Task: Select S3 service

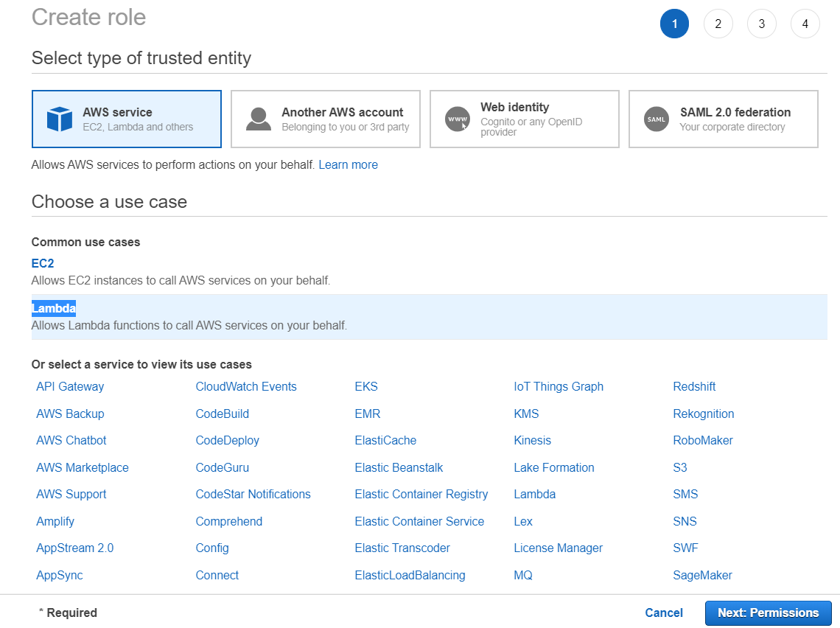Action: pos(680,468)
